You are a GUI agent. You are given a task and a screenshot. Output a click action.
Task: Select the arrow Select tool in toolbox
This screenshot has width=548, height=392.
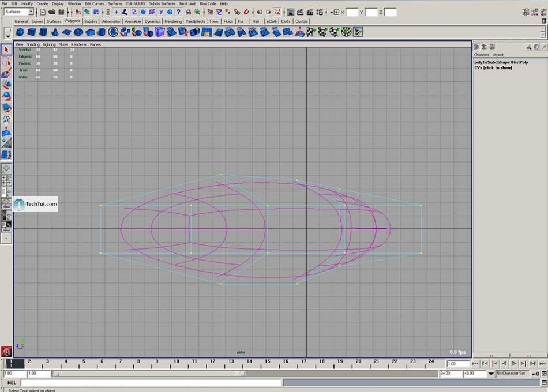click(x=6, y=50)
